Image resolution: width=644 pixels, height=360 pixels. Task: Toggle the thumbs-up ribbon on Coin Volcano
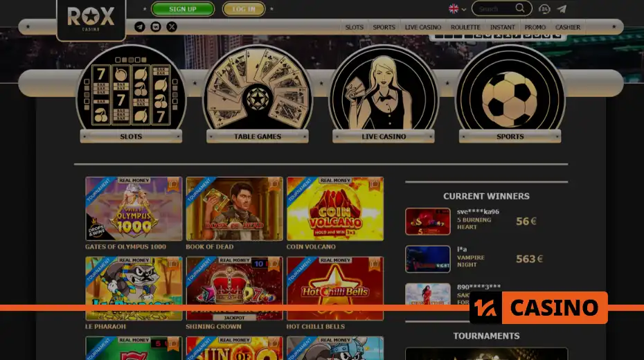[x=374, y=184]
